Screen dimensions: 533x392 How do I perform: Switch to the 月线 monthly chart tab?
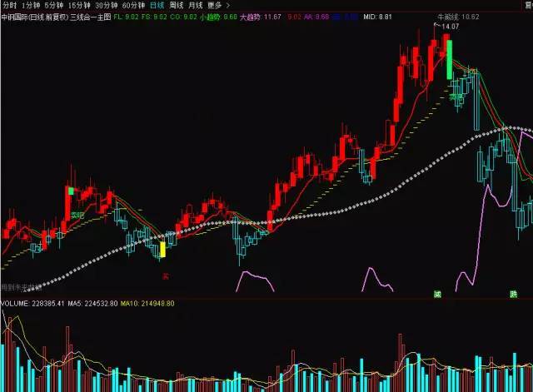195,6
